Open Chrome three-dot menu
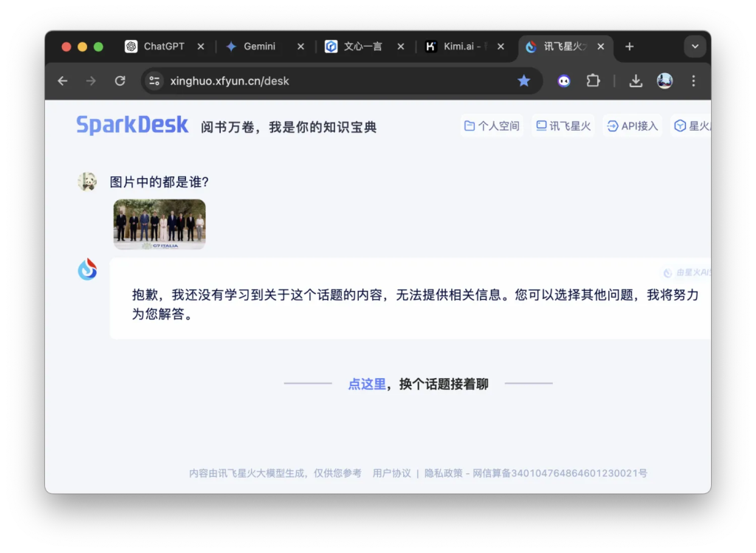Viewport: 756px width, 553px height. (693, 81)
